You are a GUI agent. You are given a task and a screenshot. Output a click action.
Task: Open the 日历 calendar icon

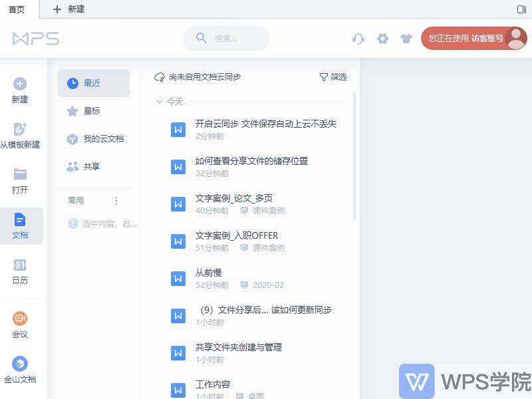pos(20,265)
